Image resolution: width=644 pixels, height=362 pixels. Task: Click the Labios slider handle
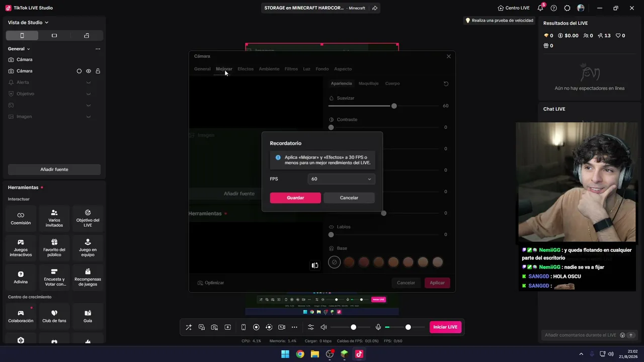[331, 234]
